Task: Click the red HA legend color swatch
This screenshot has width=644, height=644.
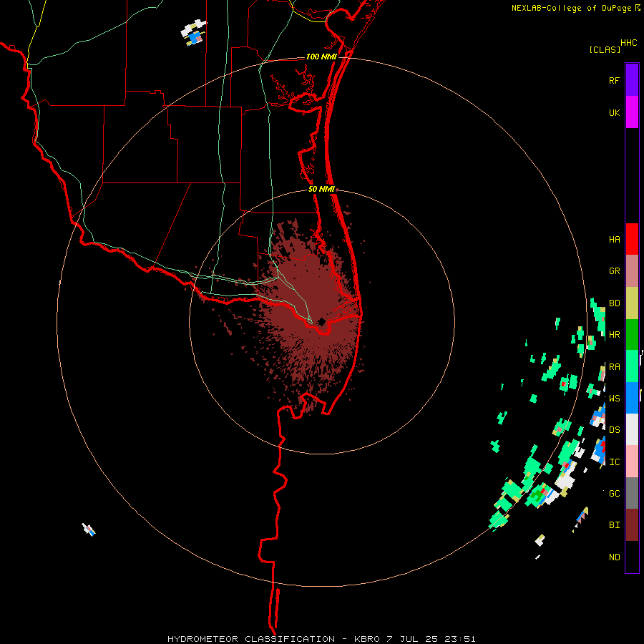Action: (x=632, y=239)
